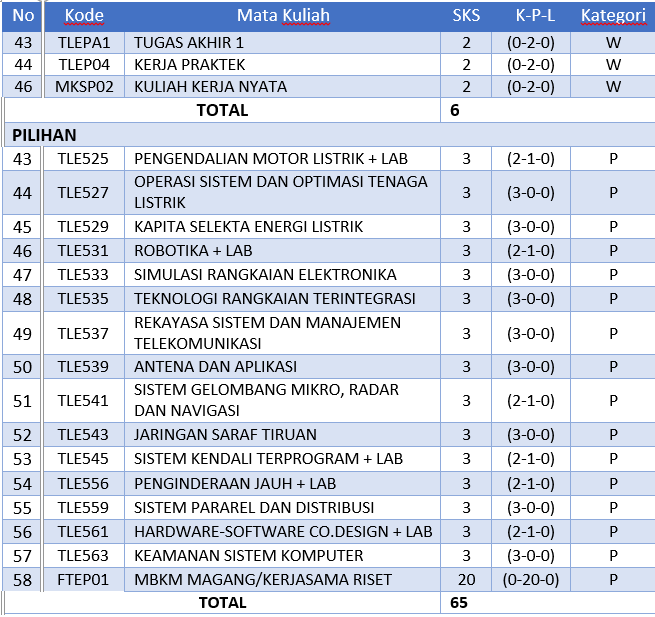Click the row number '51'

[x=23, y=401]
